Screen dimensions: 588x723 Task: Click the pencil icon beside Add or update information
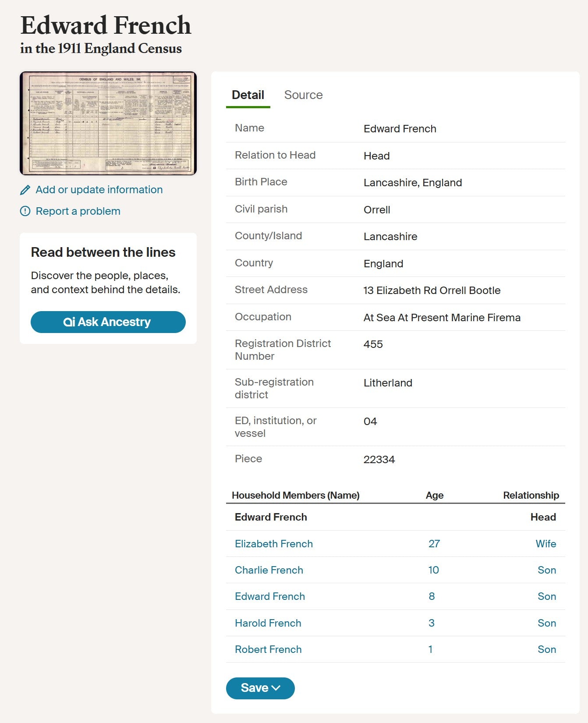[25, 190]
